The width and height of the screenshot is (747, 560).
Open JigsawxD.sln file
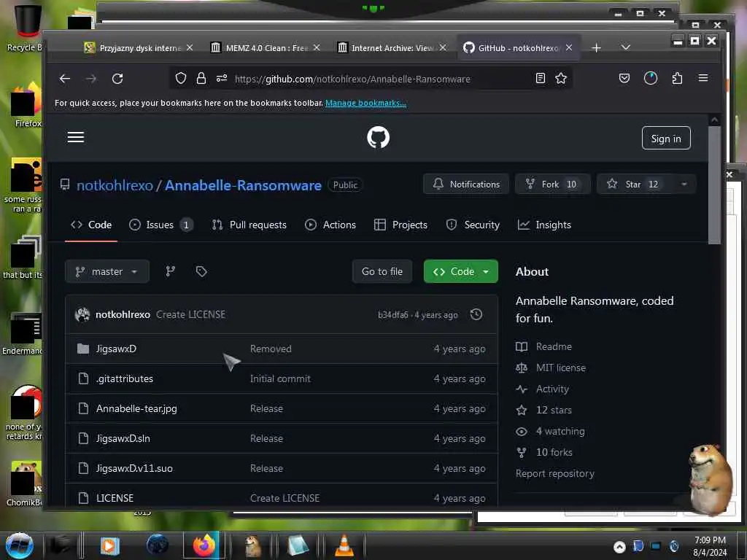tap(123, 438)
